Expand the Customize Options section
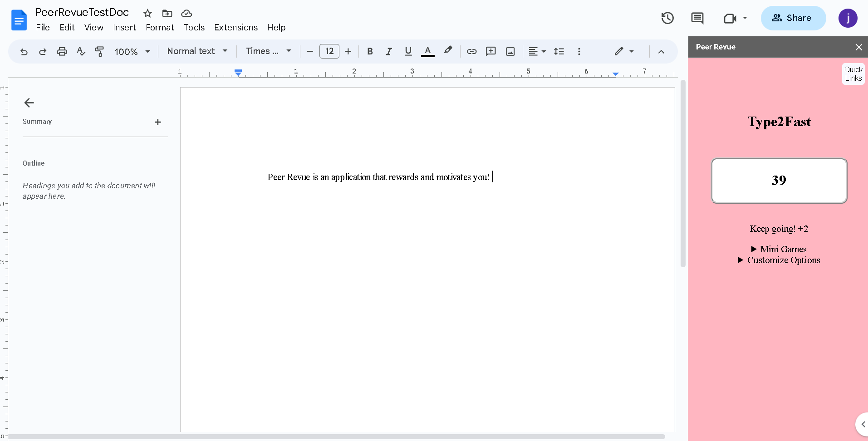This screenshot has width=868, height=441. click(x=779, y=260)
